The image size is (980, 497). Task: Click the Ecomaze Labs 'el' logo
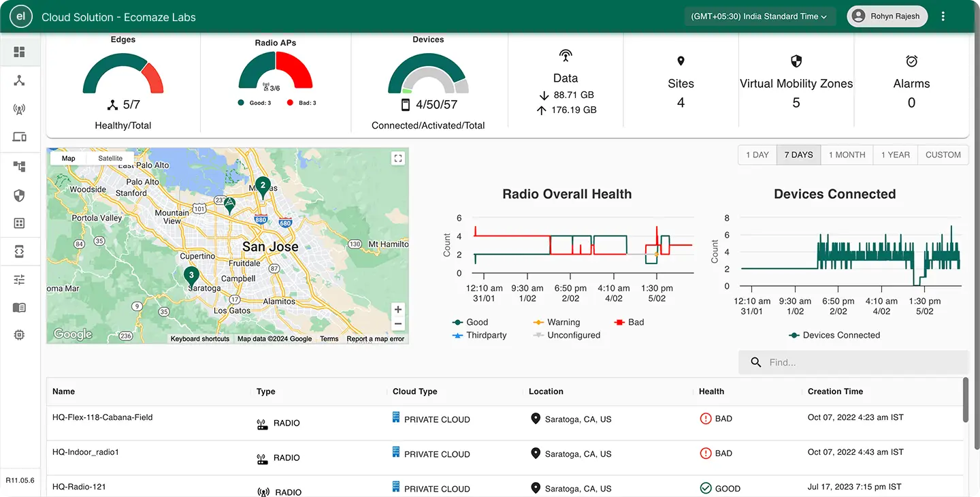click(21, 17)
